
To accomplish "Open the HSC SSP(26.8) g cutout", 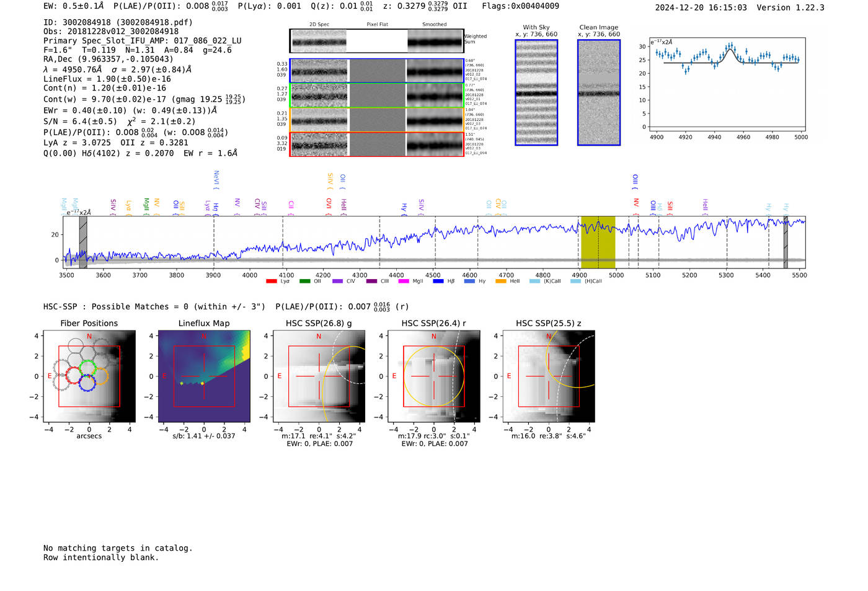I will tap(319, 376).
